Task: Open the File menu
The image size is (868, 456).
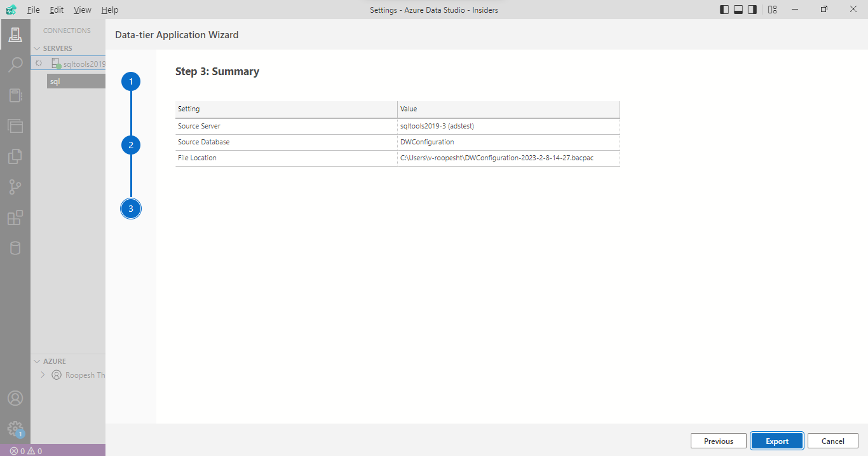Action: pyautogui.click(x=33, y=10)
